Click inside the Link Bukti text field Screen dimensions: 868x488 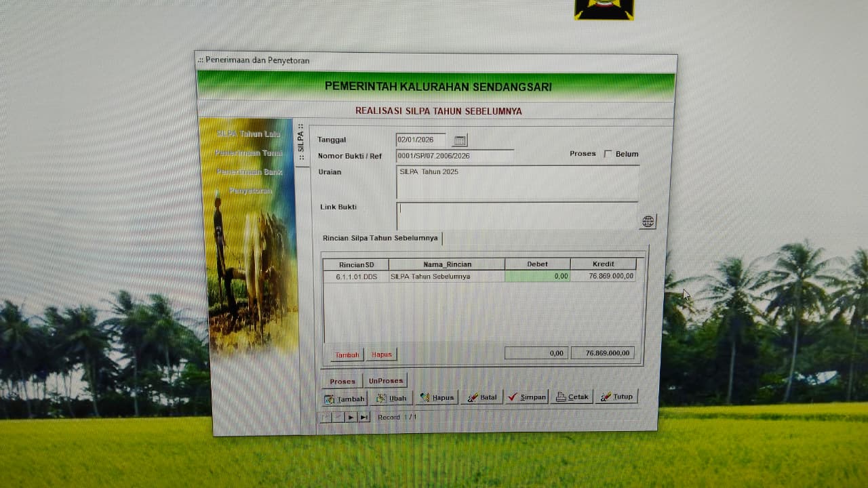517,216
